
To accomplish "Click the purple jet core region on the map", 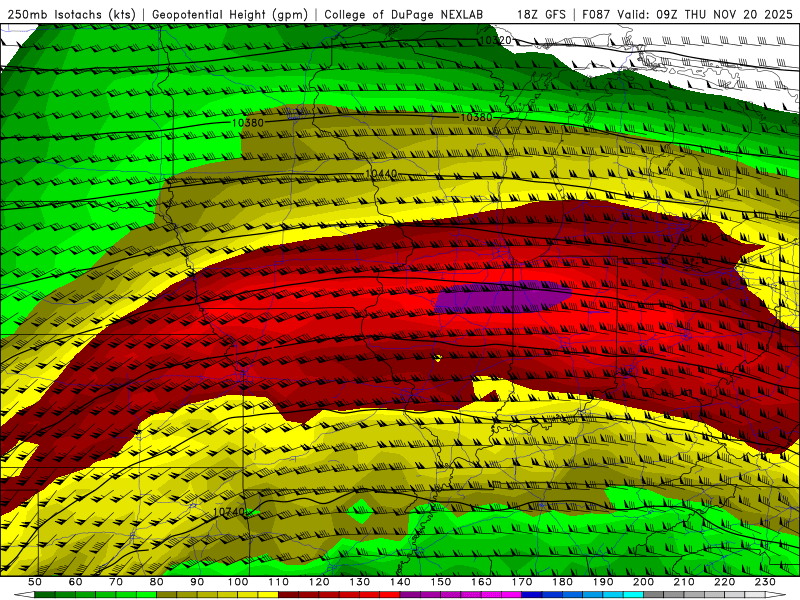I will [x=503, y=297].
